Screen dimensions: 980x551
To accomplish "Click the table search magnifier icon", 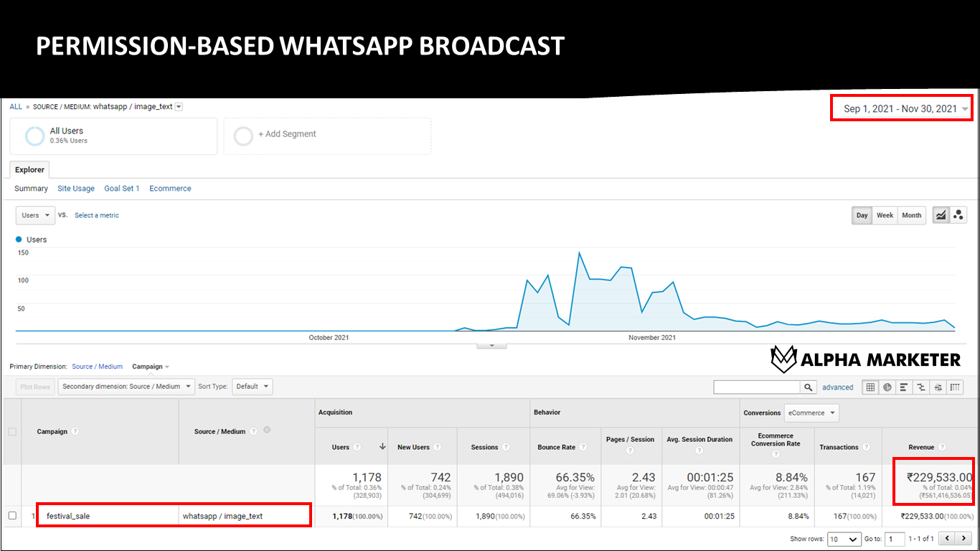I will (x=809, y=387).
